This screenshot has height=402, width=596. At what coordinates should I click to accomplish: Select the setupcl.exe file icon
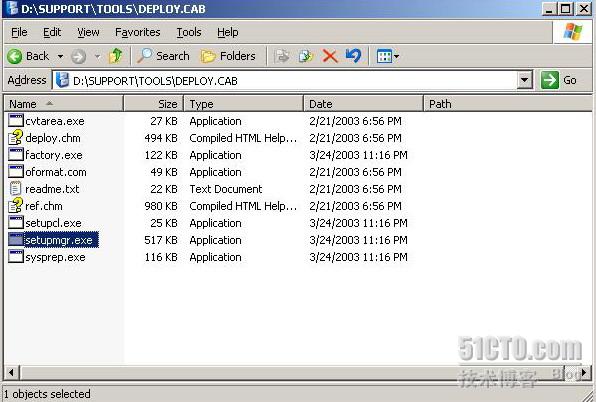[16, 223]
